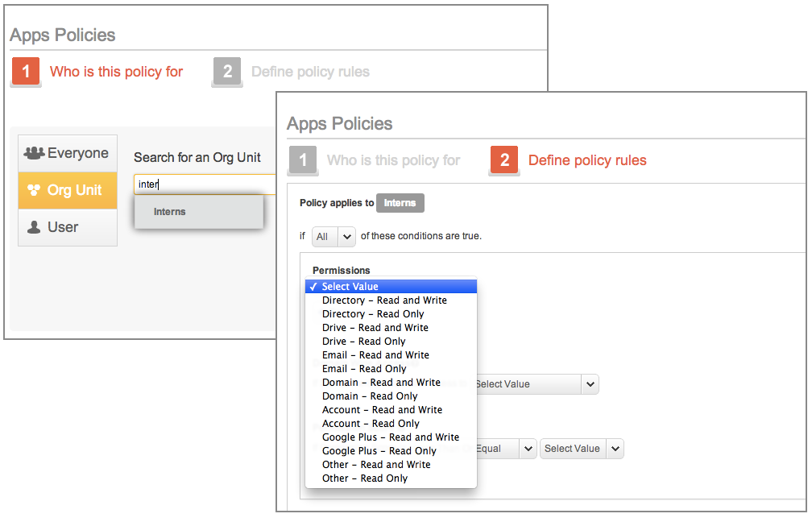Click the User person icon
The width and height of the screenshot is (812, 522).
pyautogui.click(x=34, y=227)
